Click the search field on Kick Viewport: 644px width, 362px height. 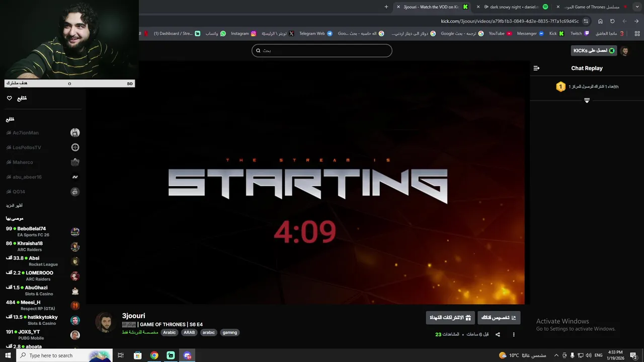(x=322, y=50)
